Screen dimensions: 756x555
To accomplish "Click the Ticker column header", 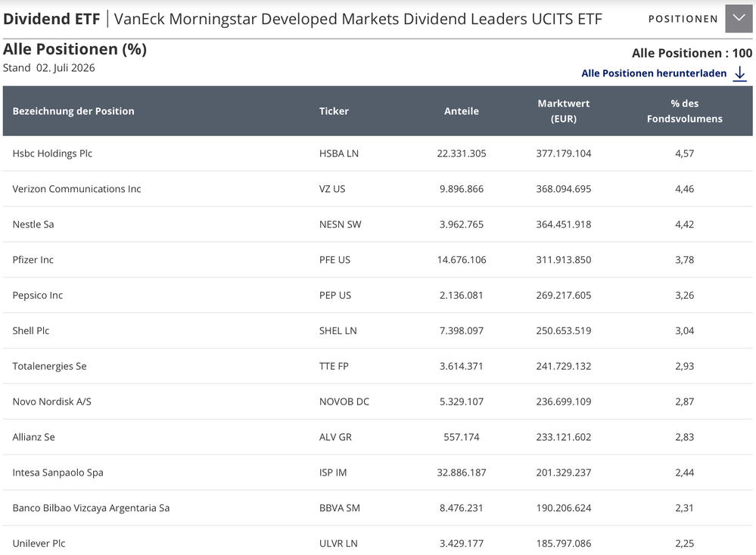I will coord(334,111).
